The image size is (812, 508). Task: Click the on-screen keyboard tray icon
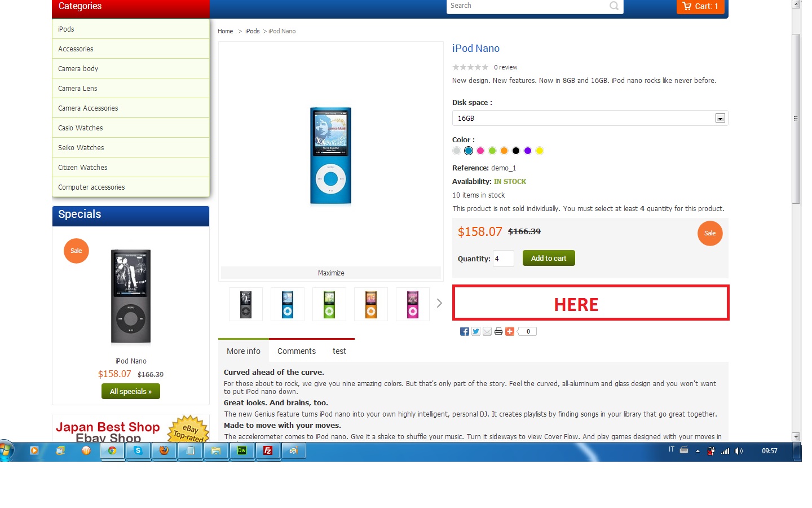coord(684,450)
